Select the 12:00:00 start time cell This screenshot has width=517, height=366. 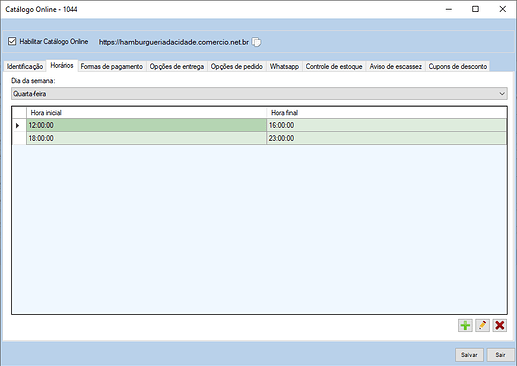tap(146, 125)
